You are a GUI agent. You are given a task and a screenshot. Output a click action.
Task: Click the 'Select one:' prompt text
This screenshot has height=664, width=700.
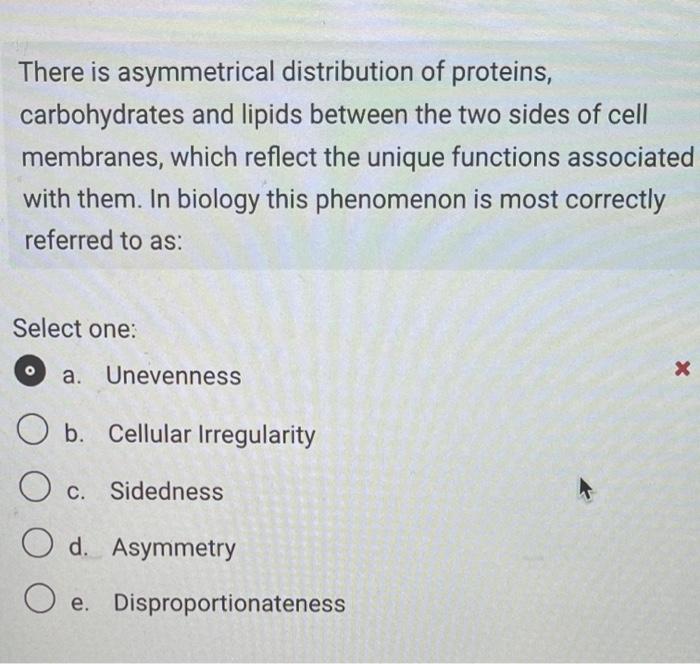point(75,329)
